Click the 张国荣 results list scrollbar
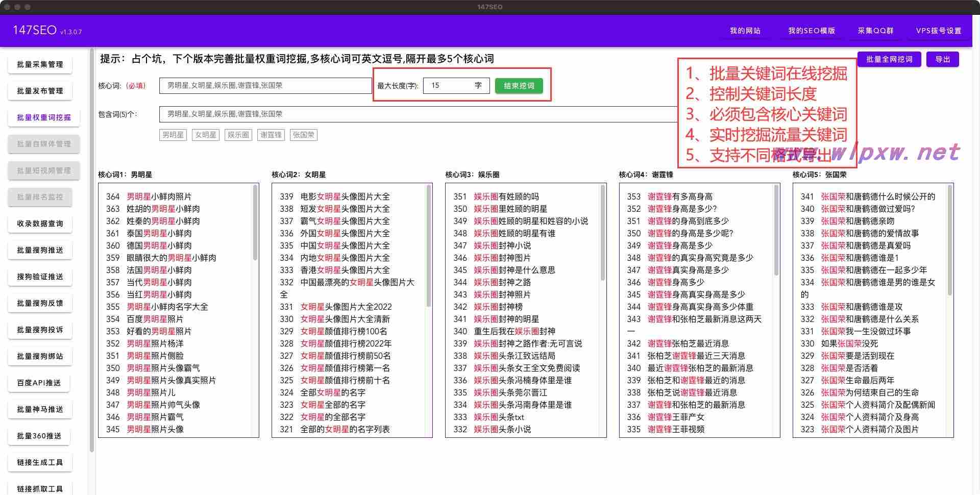980x495 pixels. tap(950, 240)
